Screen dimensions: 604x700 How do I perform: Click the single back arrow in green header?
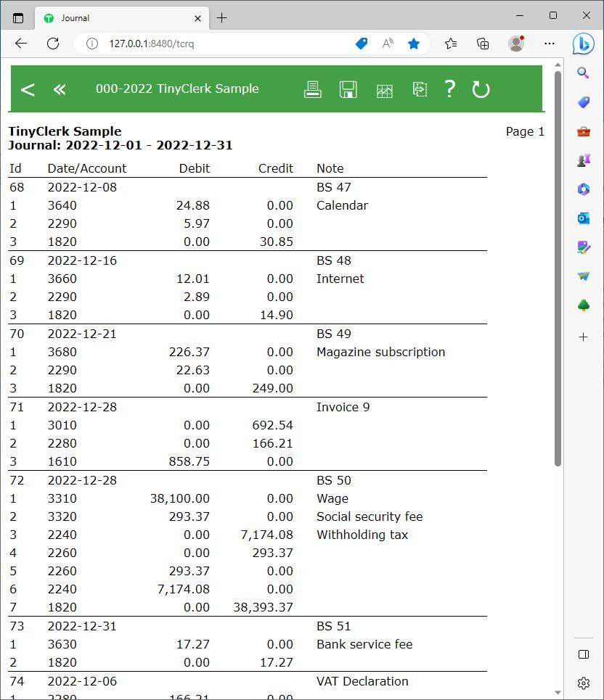pyautogui.click(x=28, y=89)
